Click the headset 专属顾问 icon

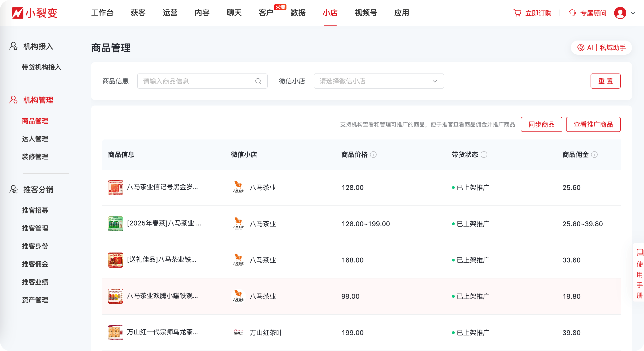tap(572, 13)
